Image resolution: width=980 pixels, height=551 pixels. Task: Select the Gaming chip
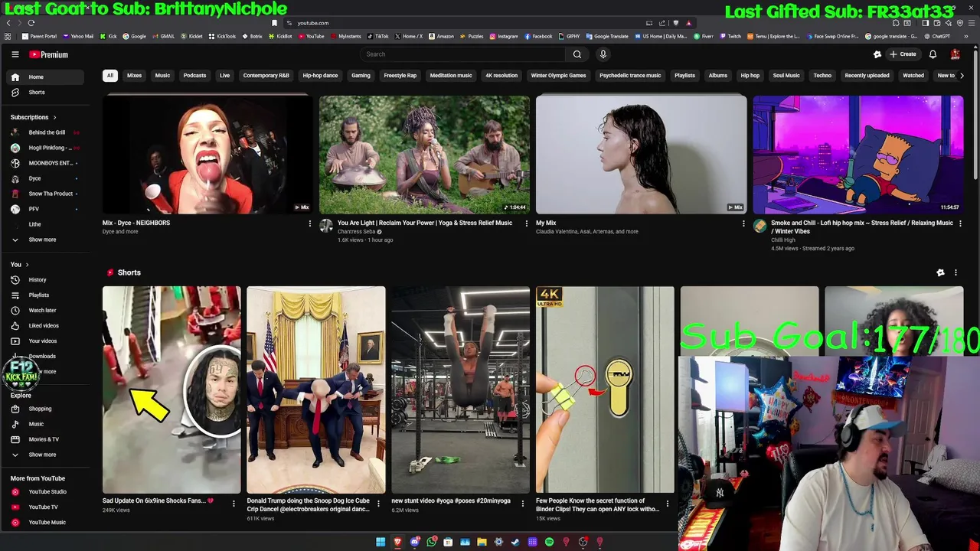361,76
